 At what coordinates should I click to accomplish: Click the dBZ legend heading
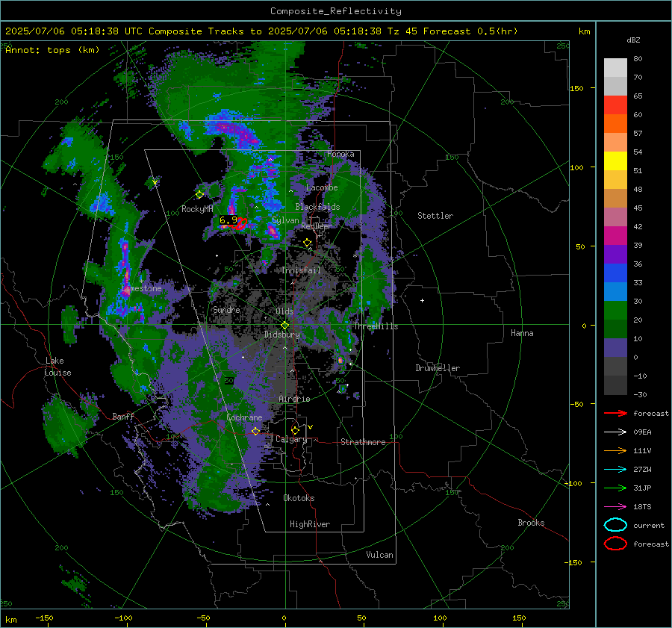(x=633, y=40)
